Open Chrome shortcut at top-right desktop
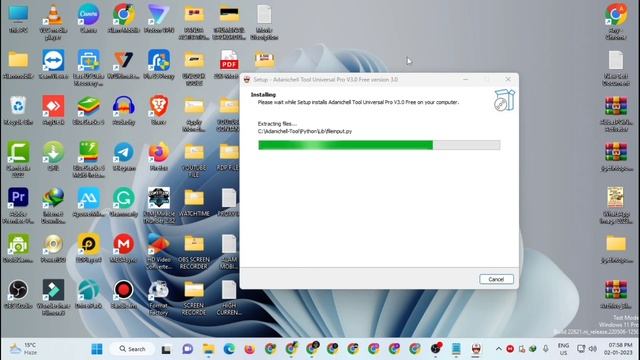The width and height of the screenshot is (640, 360). tap(616, 22)
